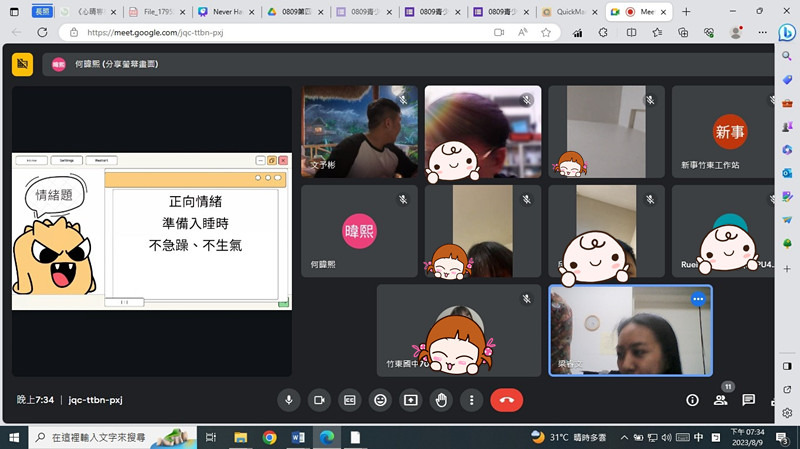Viewport: 800px width, 449px height.
Task: Open a new browser tab
Action: (686, 12)
